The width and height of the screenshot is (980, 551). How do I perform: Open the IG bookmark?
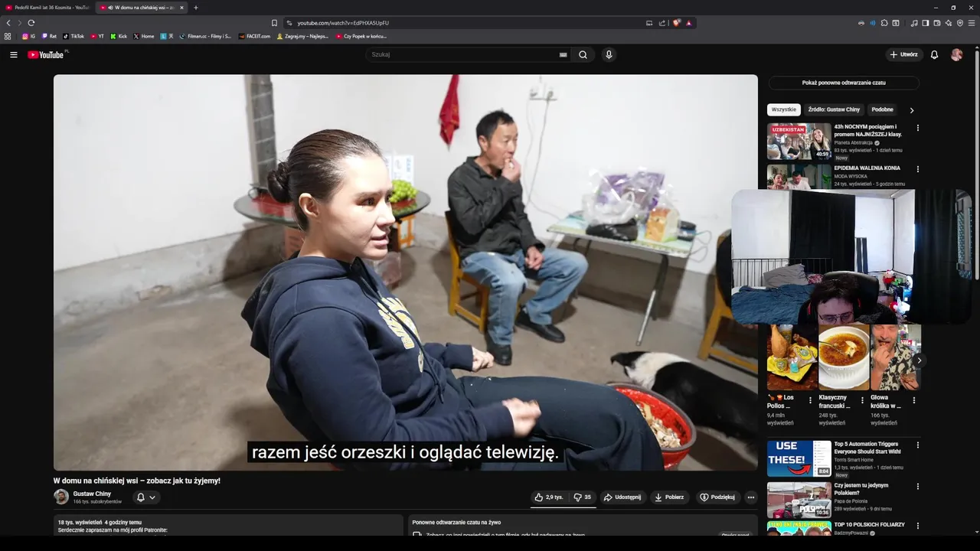(28, 36)
